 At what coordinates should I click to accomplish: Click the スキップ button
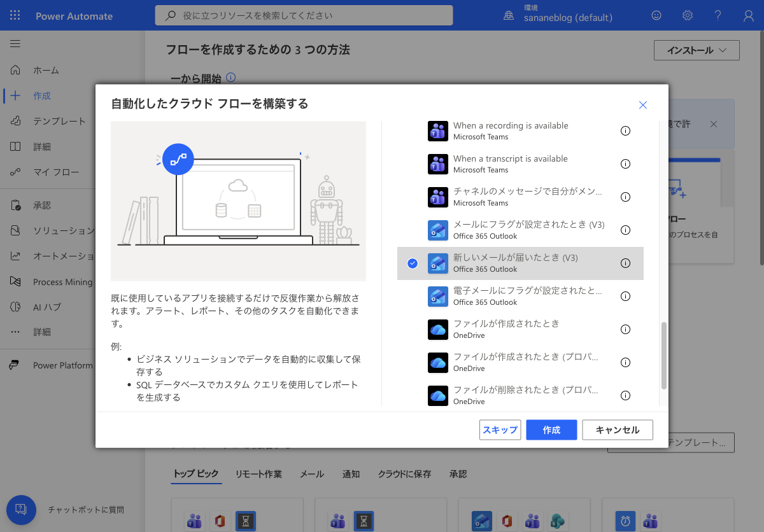click(x=500, y=430)
